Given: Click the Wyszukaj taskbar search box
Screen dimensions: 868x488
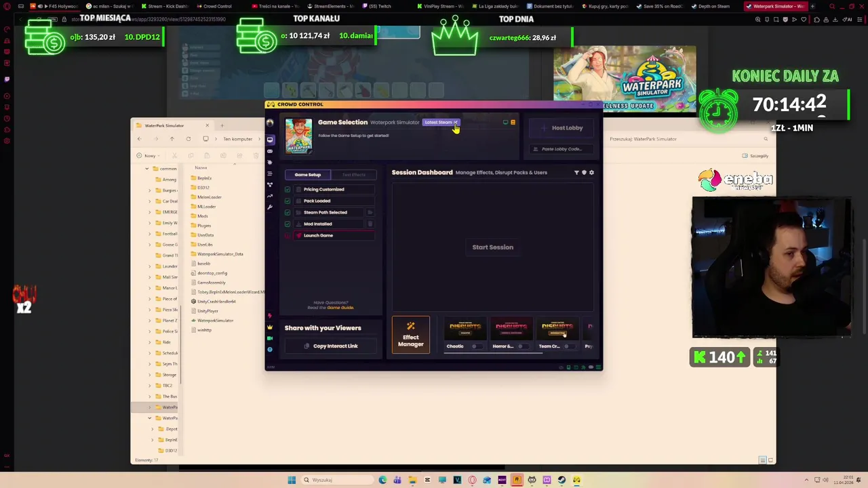Looking at the screenshot, I should pyautogui.click(x=338, y=480).
